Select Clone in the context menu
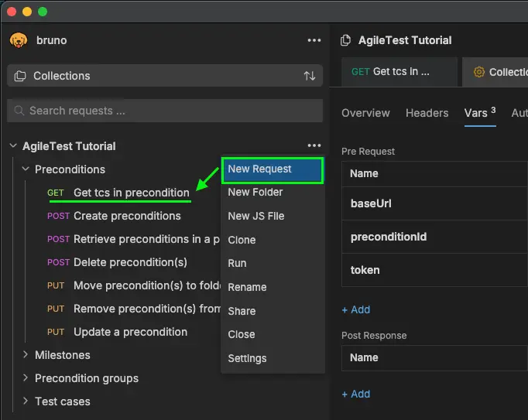Screen dimensions: 528x420 [273, 240]
